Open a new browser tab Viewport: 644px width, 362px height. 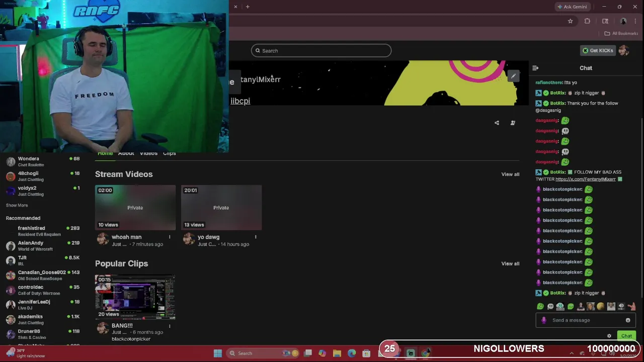248,7
